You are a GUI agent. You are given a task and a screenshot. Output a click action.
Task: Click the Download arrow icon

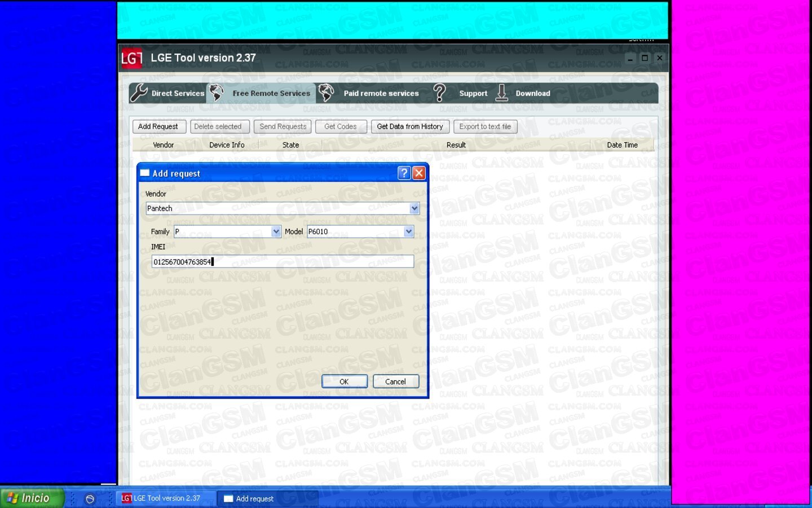pos(501,93)
